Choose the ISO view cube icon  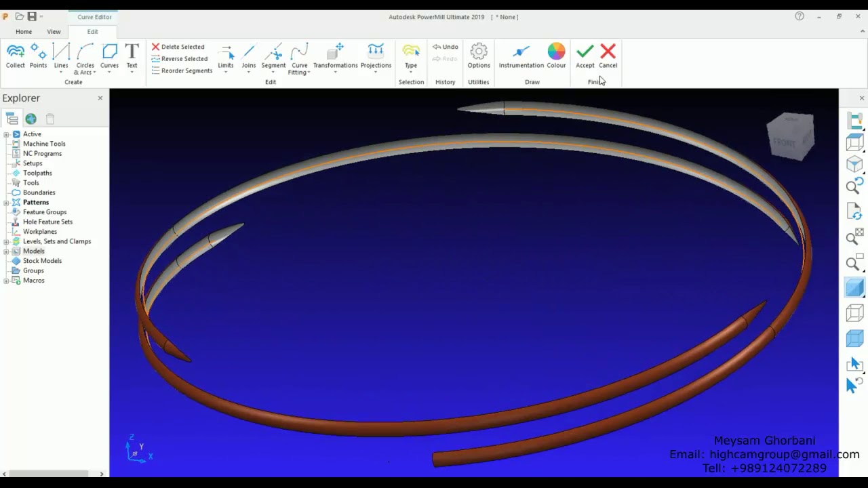tap(854, 164)
